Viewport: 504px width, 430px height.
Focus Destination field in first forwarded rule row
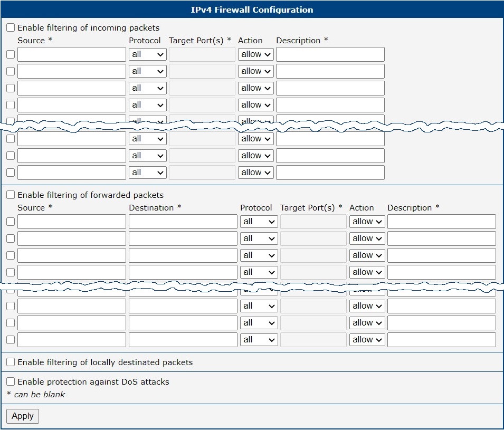pos(183,222)
